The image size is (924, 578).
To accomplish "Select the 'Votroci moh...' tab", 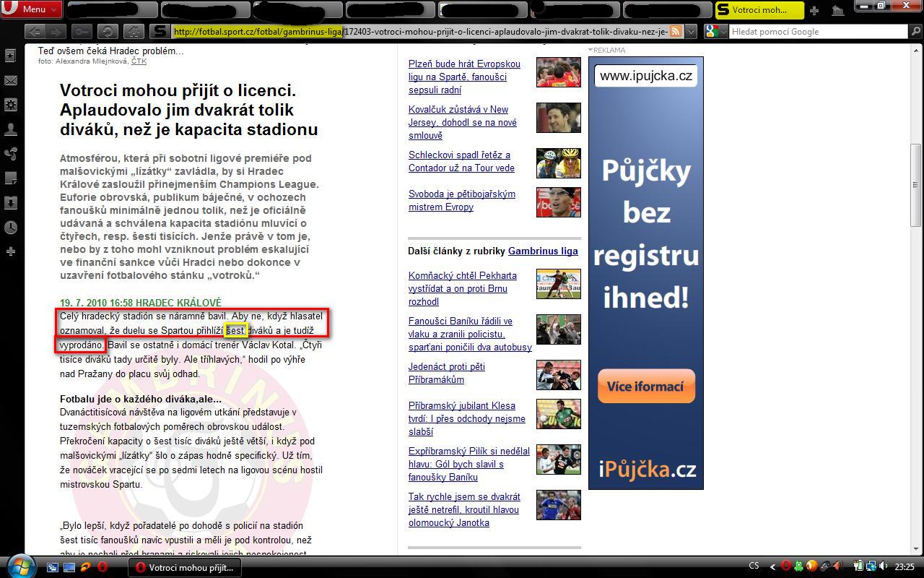I will (758, 10).
